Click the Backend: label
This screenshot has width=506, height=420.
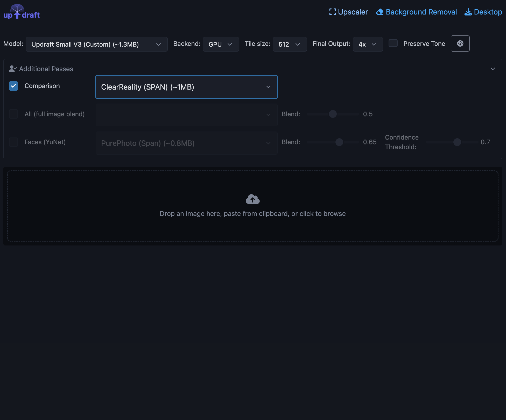(x=187, y=44)
